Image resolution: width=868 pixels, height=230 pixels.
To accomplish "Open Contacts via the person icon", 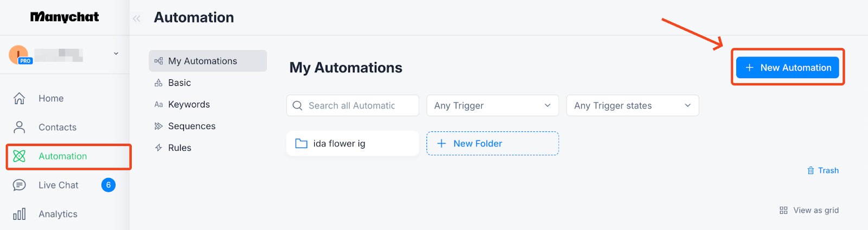I will point(20,127).
